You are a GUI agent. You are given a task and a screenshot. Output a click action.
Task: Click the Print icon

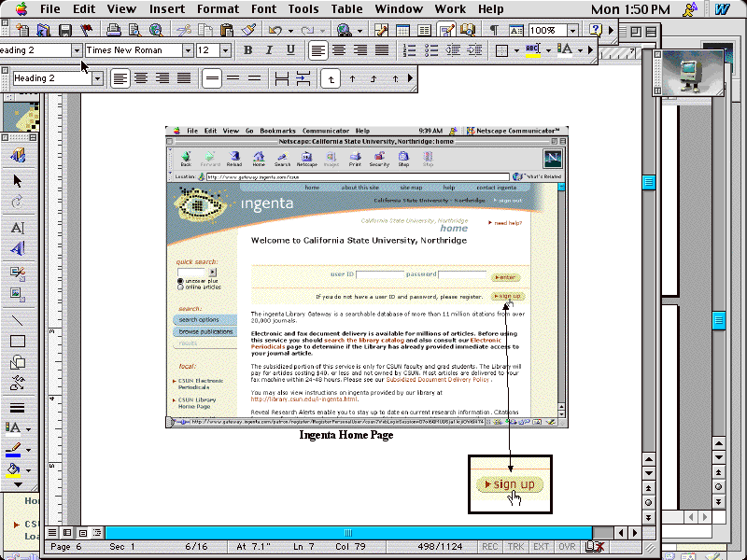point(113,30)
